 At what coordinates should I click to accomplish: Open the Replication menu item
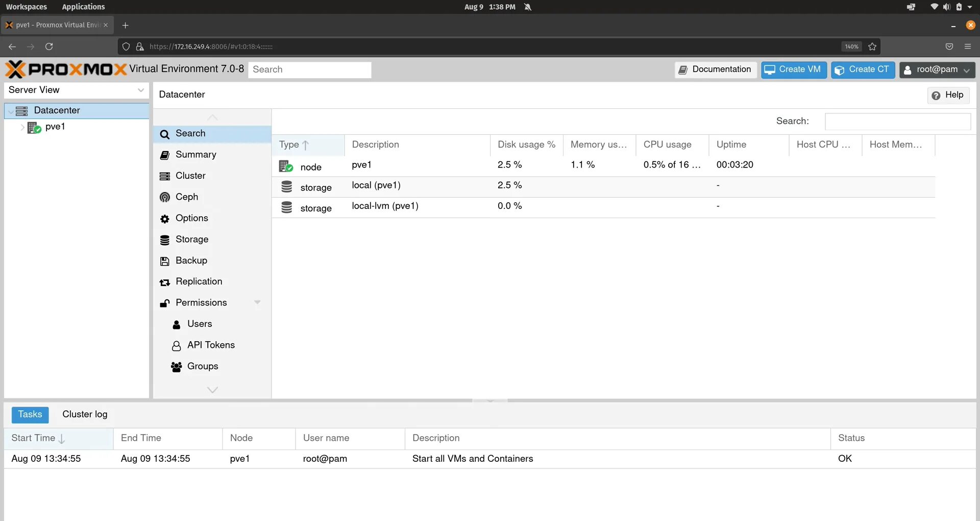click(212, 282)
